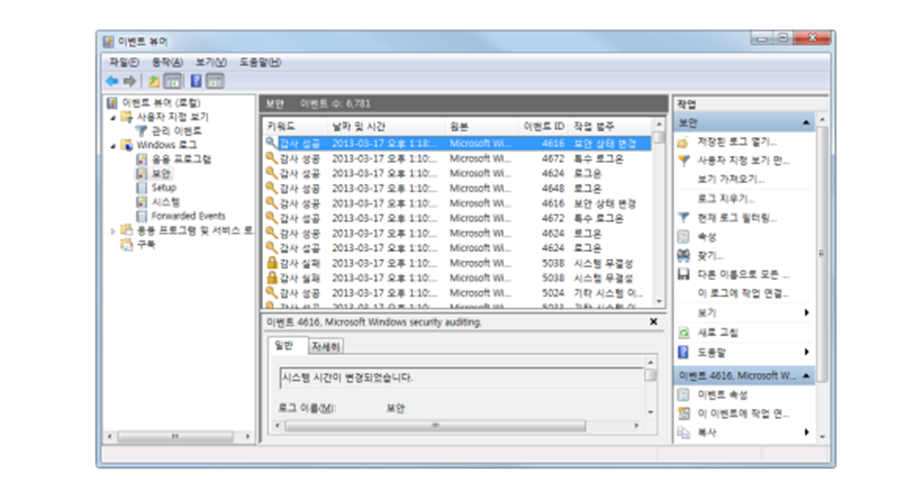Click the Up one level folder icon
This screenshot has height=503, width=924.
click(x=154, y=81)
